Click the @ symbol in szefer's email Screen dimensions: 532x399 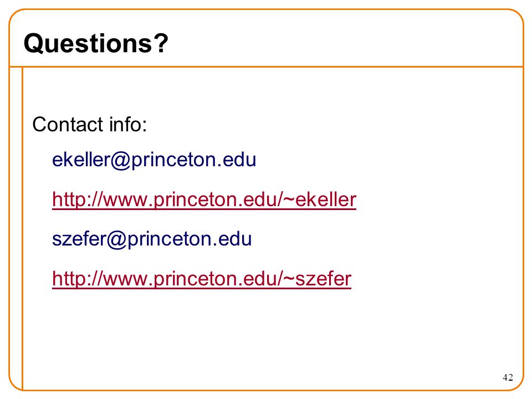pos(117,239)
